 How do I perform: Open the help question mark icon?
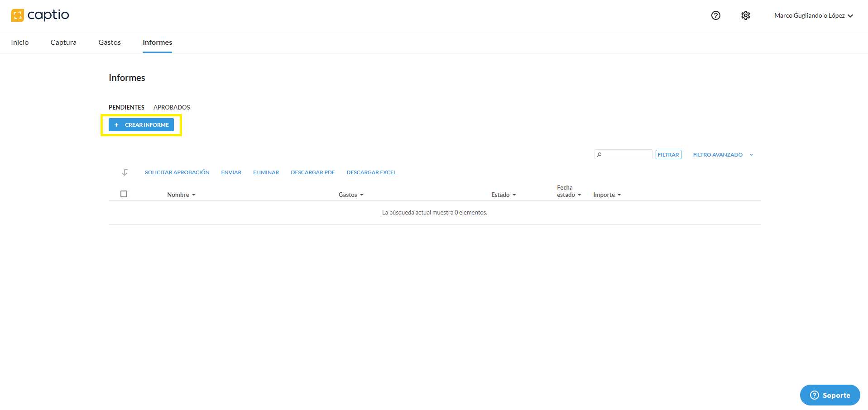click(x=715, y=15)
